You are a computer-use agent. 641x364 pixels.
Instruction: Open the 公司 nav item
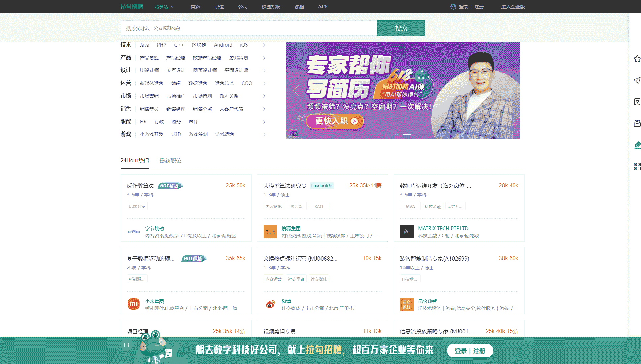pos(243,7)
